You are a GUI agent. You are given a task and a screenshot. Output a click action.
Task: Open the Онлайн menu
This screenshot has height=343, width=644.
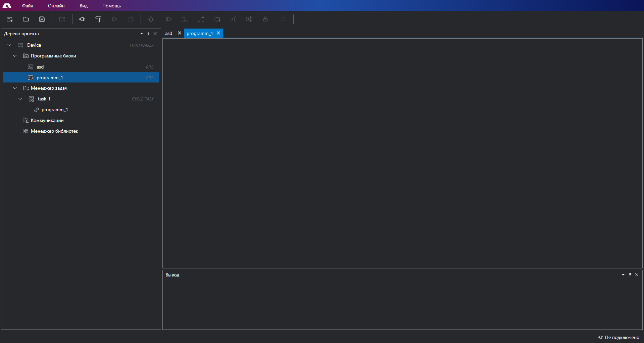(56, 6)
